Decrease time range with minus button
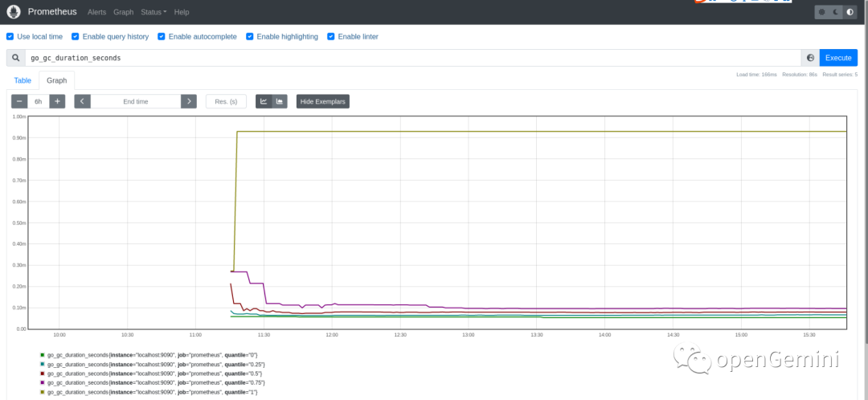 19,101
